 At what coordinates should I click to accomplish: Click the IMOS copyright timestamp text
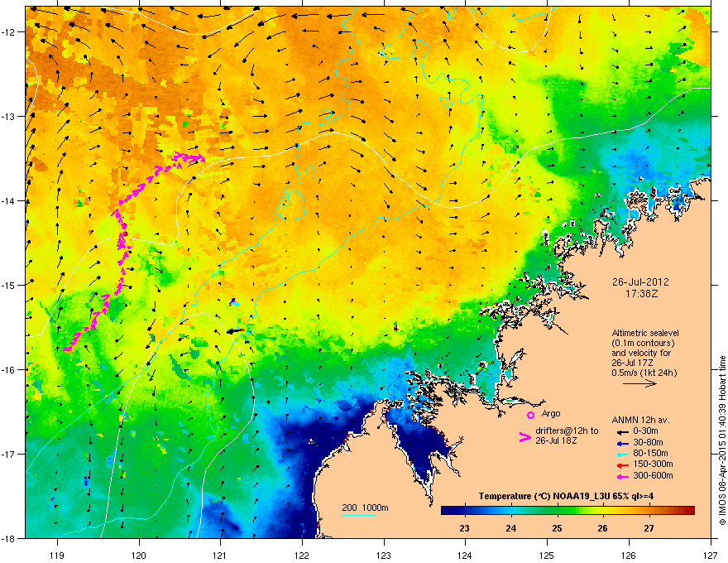click(x=722, y=440)
